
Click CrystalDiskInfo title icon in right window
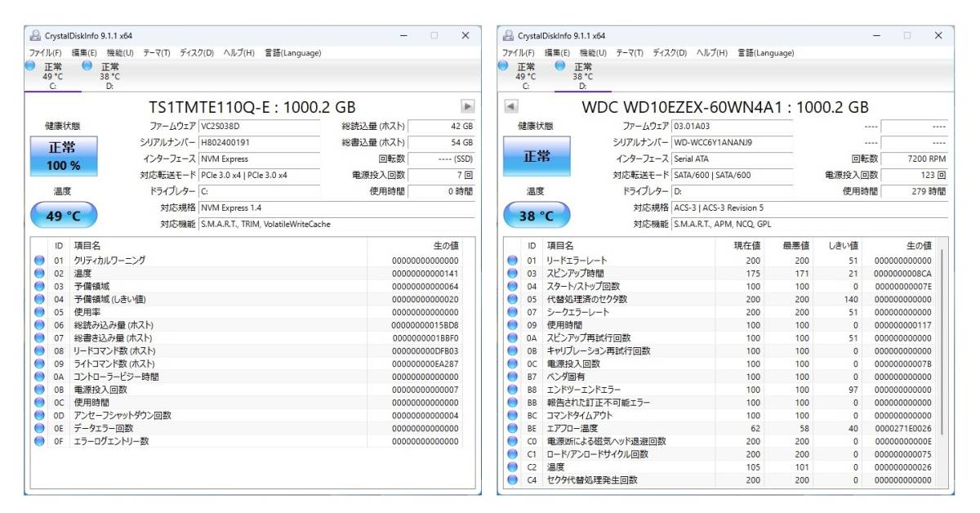(x=507, y=35)
